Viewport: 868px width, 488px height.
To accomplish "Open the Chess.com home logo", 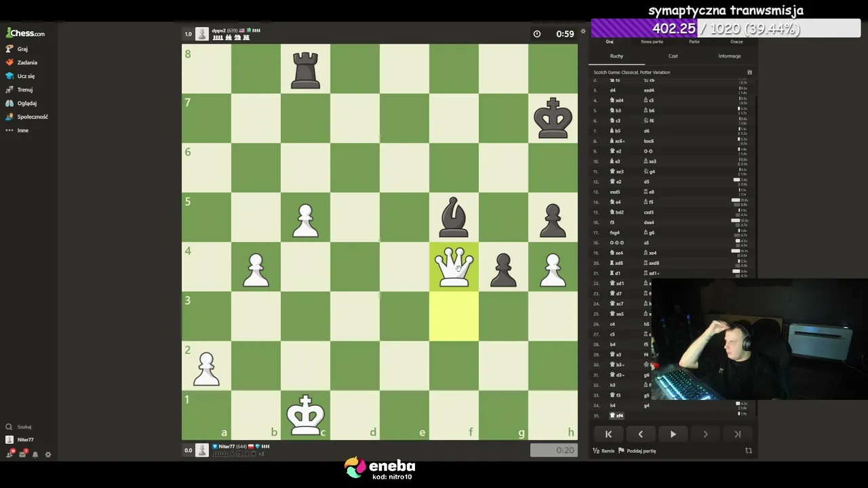I will coord(26,33).
